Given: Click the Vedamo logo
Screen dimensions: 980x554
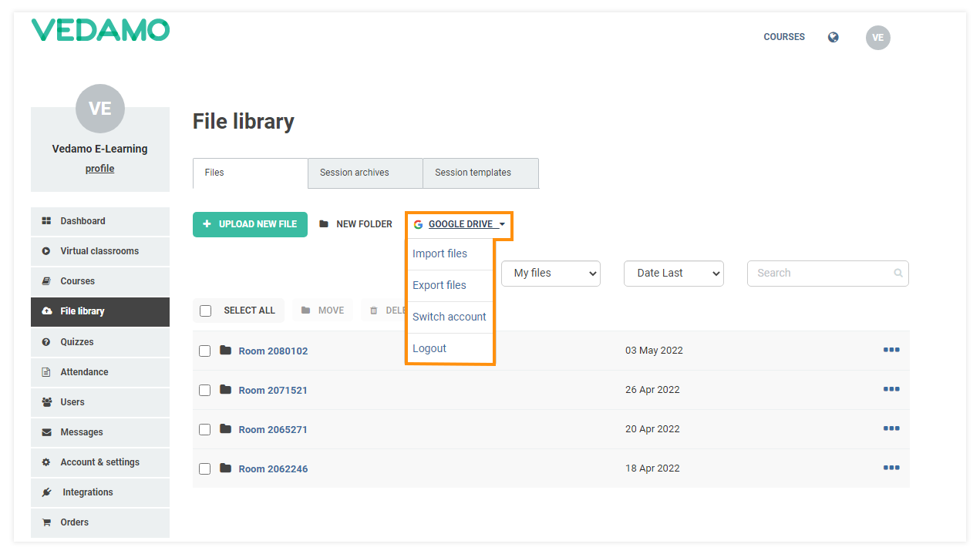Looking at the screenshot, I should pos(100,30).
